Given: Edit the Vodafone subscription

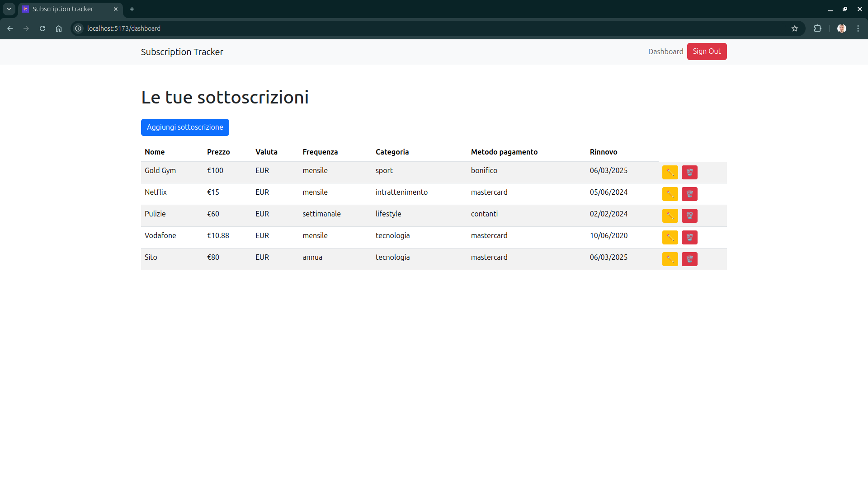Looking at the screenshot, I should pyautogui.click(x=670, y=237).
